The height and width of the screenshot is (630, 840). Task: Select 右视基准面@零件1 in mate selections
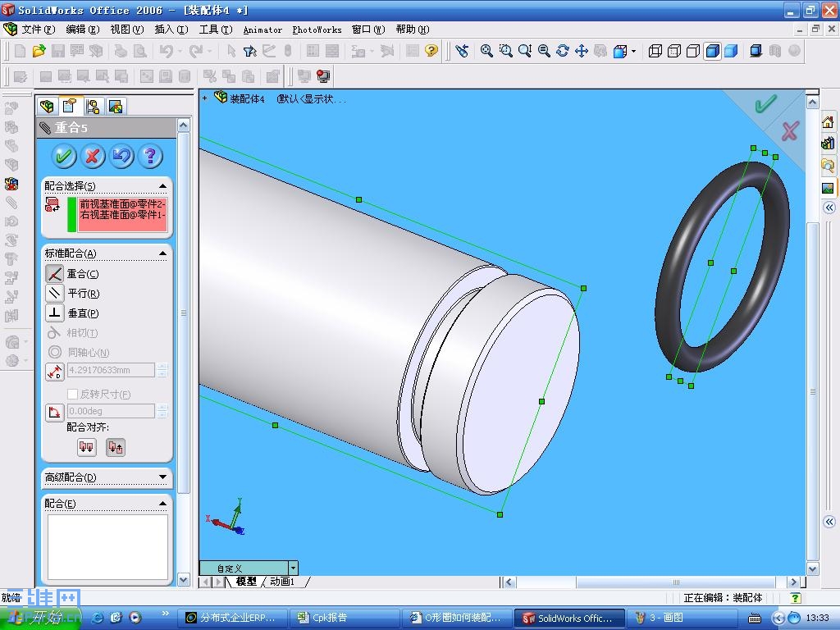coord(122,215)
